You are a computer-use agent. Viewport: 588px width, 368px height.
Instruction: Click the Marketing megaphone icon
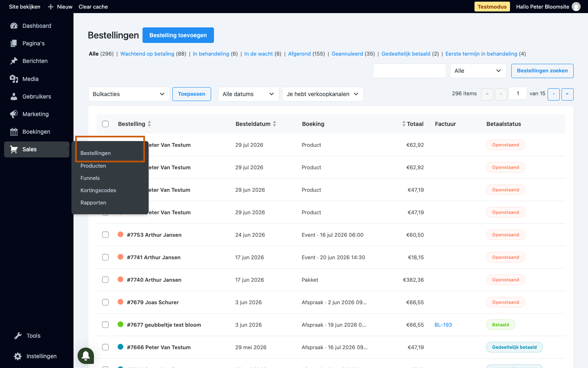point(14,114)
